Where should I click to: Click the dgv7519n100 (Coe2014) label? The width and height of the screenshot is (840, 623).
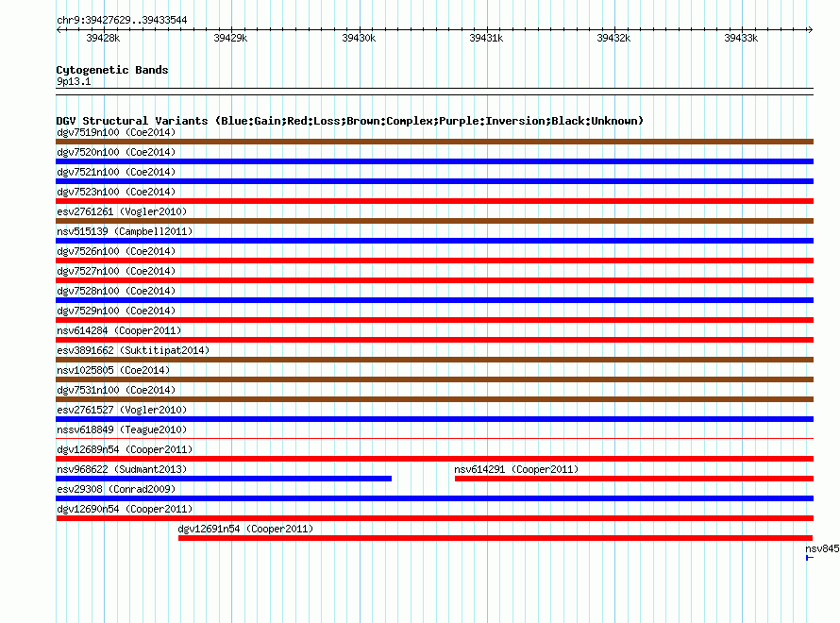tap(116, 132)
